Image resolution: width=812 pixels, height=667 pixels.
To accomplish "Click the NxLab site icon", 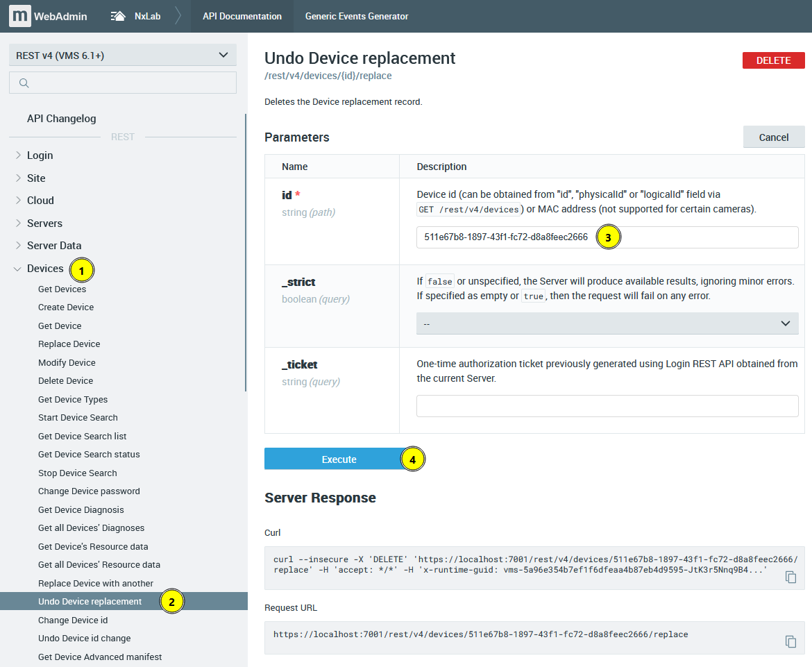I will [118, 16].
